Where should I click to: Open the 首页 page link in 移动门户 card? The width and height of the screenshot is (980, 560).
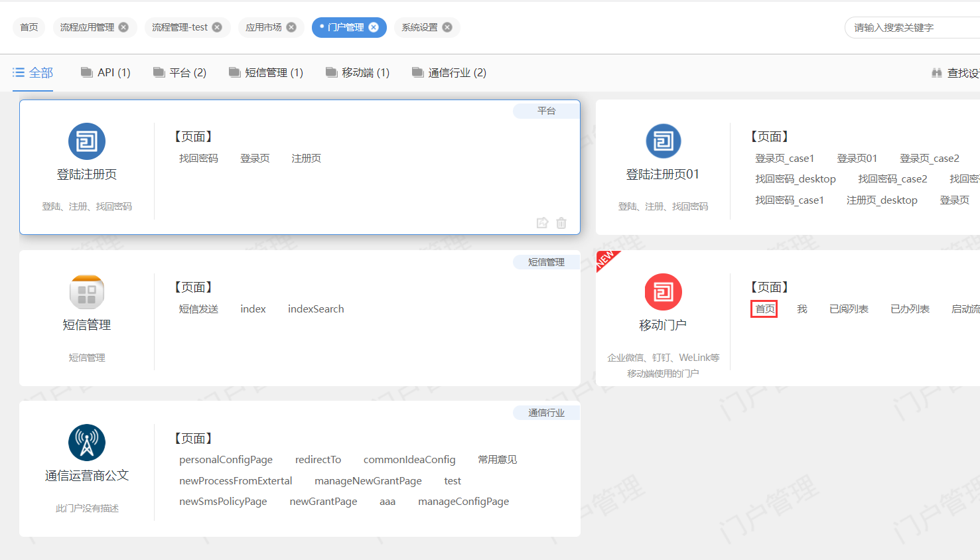764,309
